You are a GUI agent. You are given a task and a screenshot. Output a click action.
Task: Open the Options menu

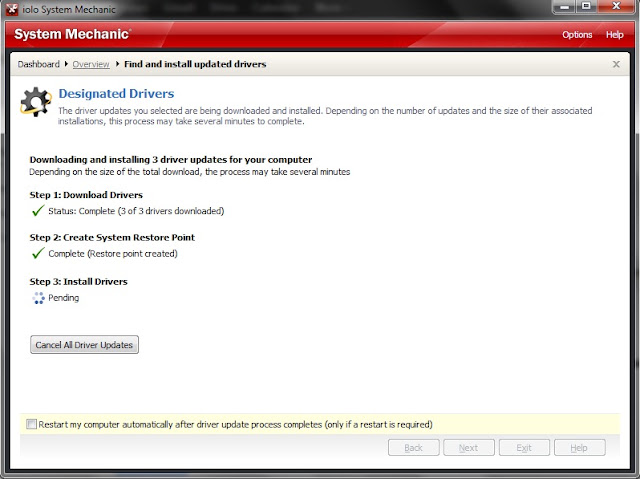577,35
